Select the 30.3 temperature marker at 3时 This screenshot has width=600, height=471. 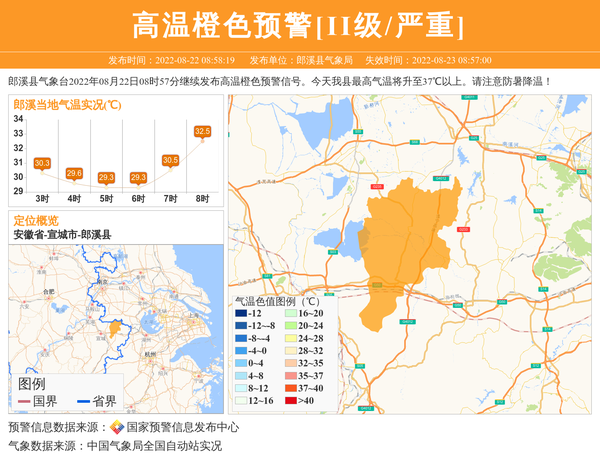tap(42, 162)
